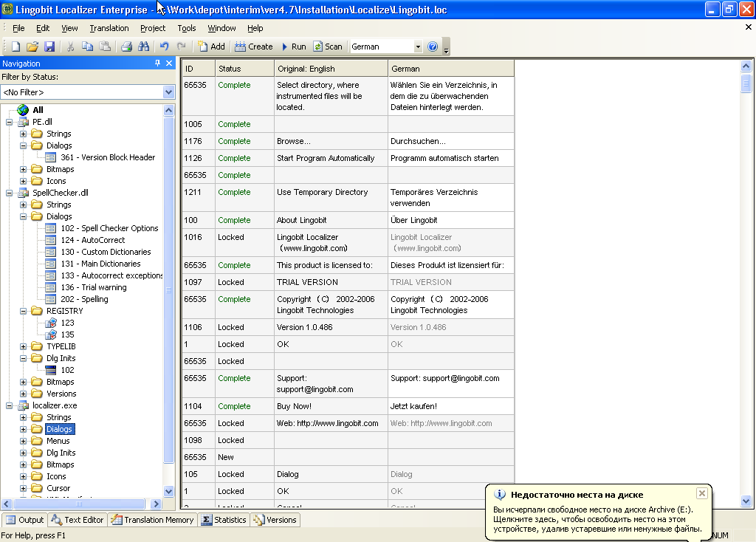The height and width of the screenshot is (542, 756).
Task: Click the Open folder toolbar icon
Action: (x=32, y=47)
